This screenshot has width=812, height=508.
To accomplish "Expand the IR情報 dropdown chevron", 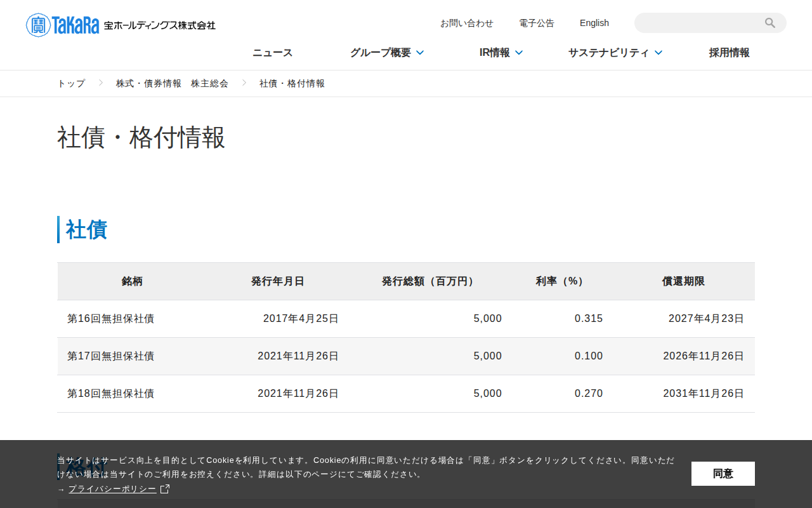I will pos(519,53).
